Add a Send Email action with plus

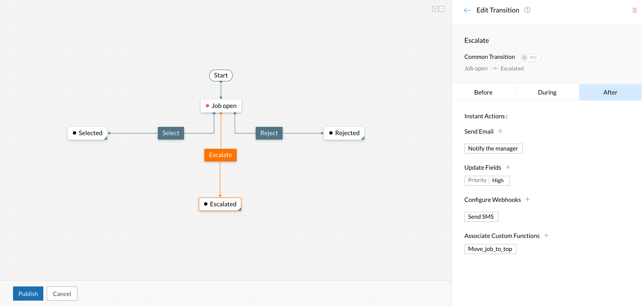click(500, 131)
